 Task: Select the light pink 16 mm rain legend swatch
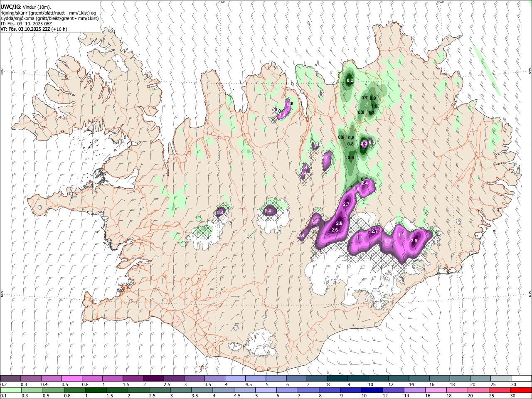tap(436, 390)
